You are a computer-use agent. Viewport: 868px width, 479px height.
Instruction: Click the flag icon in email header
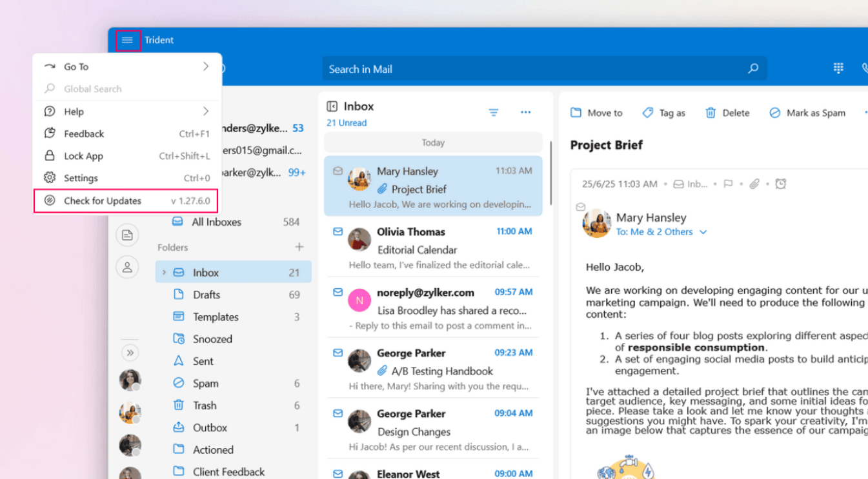click(x=729, y=184)
